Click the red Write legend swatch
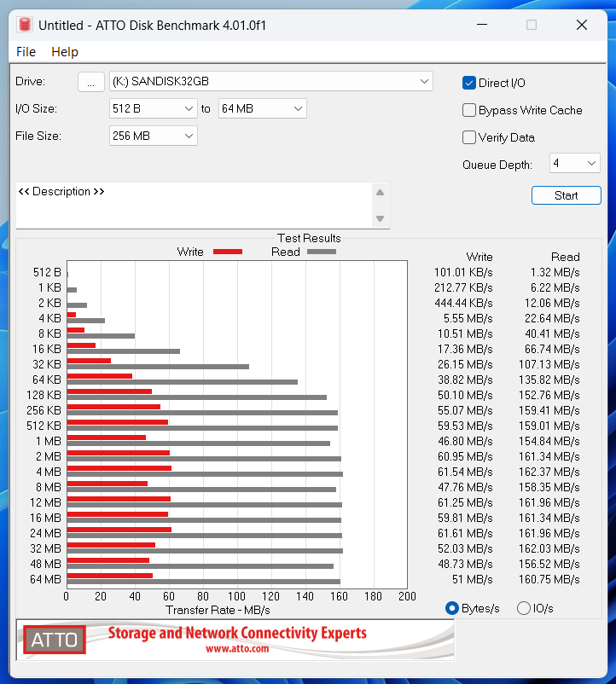Screen dimensions: 616x684 228,252
